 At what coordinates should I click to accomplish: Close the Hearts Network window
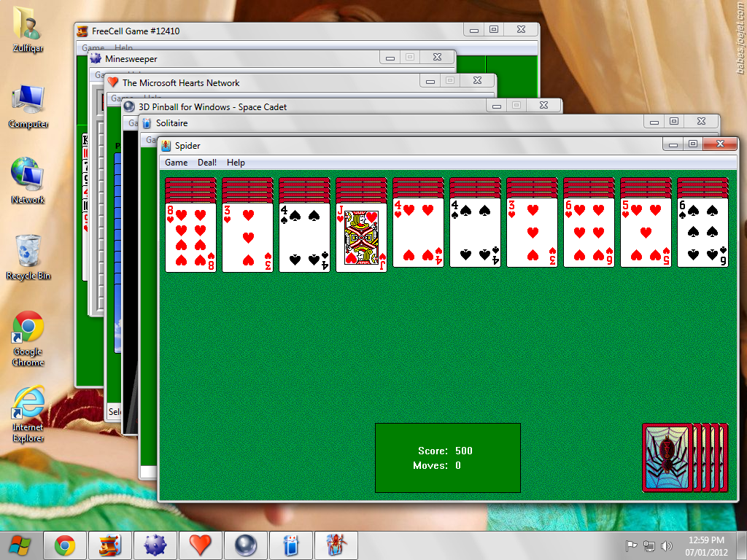(477, 80)
